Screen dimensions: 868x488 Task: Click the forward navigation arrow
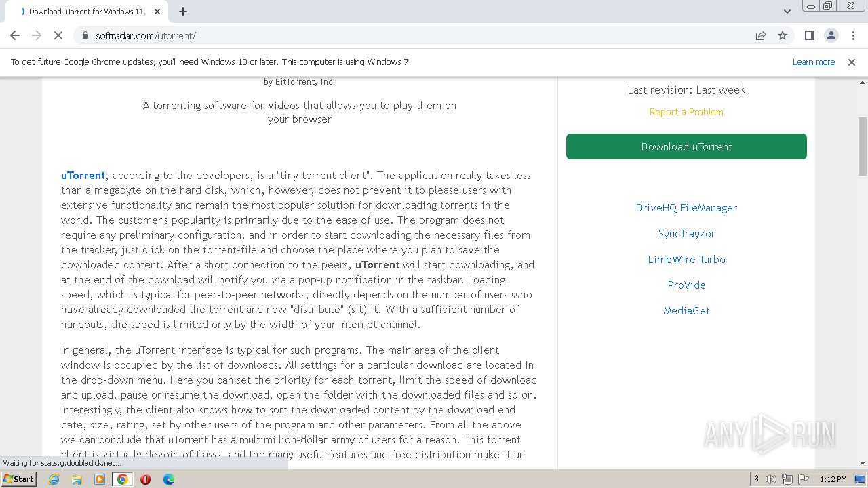[x=37, y=35]
